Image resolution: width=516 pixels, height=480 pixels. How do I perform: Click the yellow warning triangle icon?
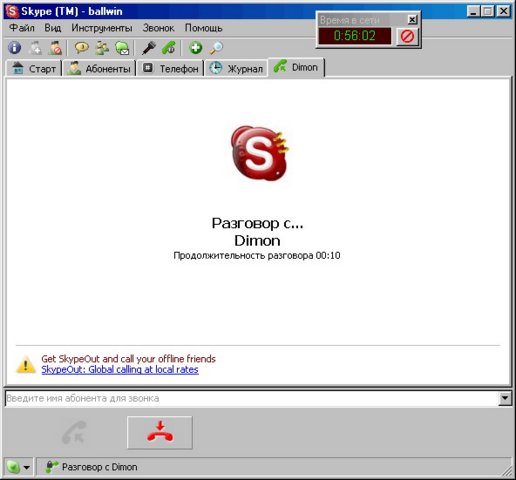pyautogui.click(x=26, y=364)
